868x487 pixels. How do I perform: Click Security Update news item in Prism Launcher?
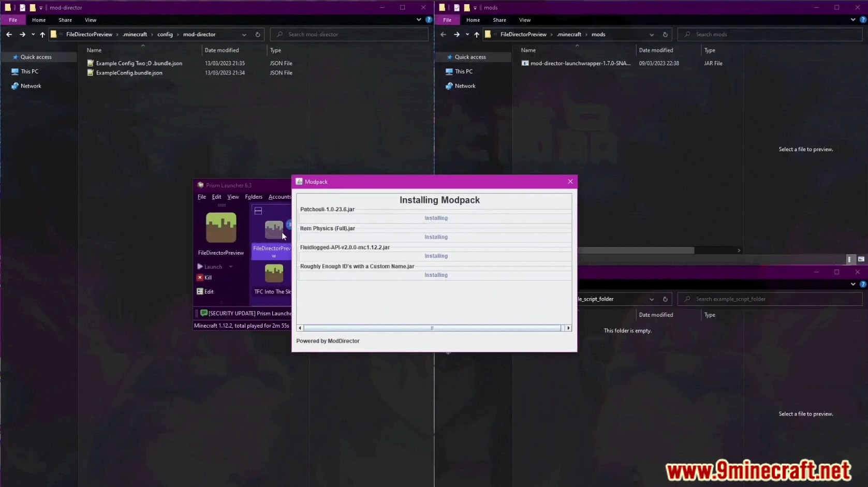[x=246, y=314]
